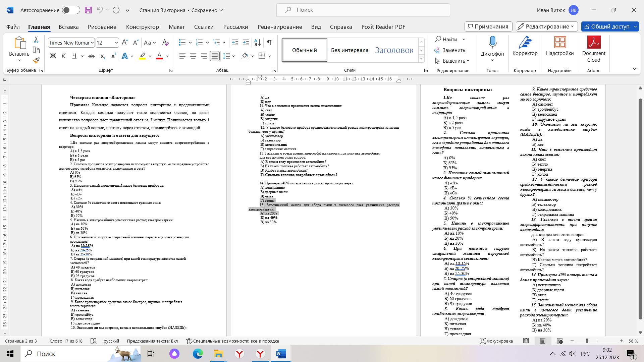Open the Вставка ribbon tab
This screenshot has height=362, width=644.
point(68,27)
